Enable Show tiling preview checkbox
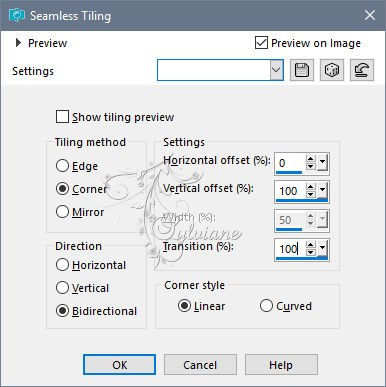 point(62,117)
